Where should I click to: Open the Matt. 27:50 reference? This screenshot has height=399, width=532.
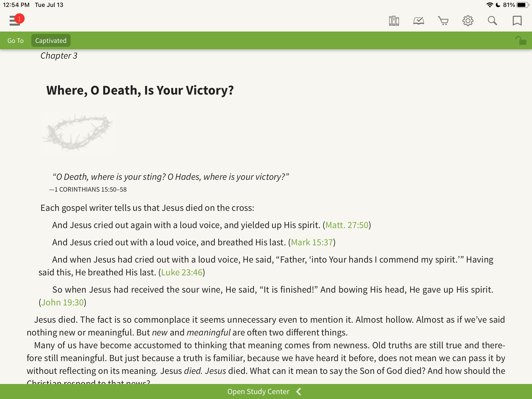click(x=347, y=225)
